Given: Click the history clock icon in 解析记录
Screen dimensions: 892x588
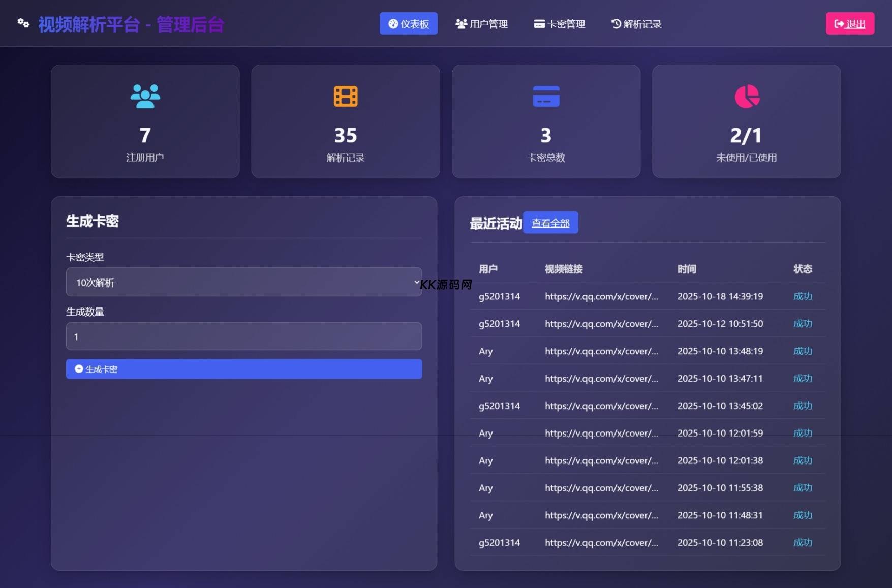Looking at the screenshot, I should coord(616,24).
